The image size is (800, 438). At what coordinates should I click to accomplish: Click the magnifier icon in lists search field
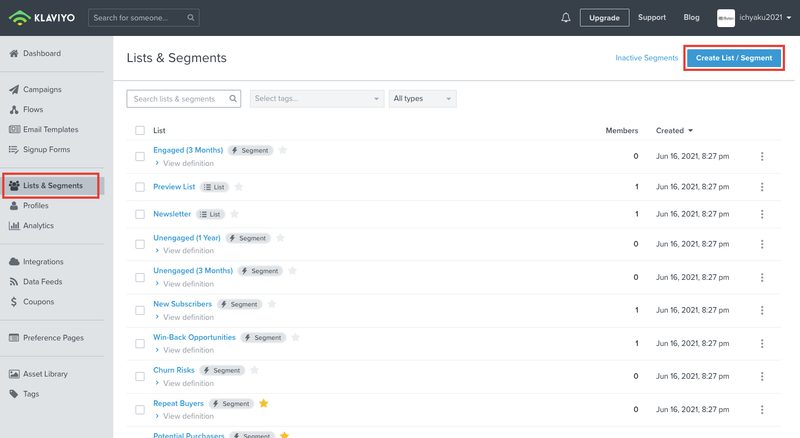point(233,99)
